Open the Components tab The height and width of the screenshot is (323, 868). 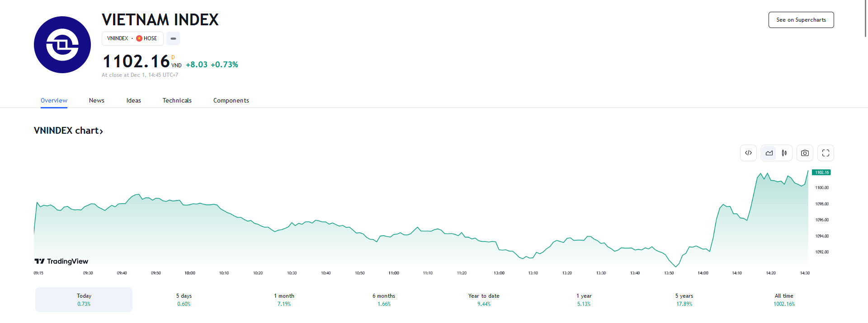click(231, 100)
